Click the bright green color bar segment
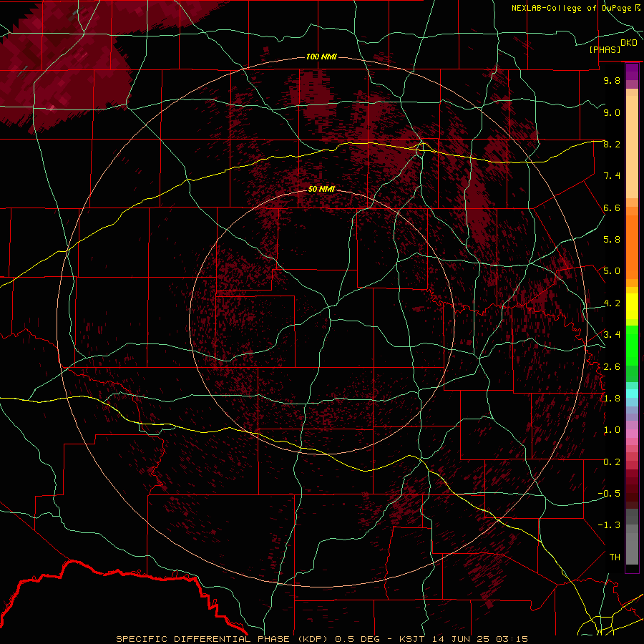 coord(632,345)
